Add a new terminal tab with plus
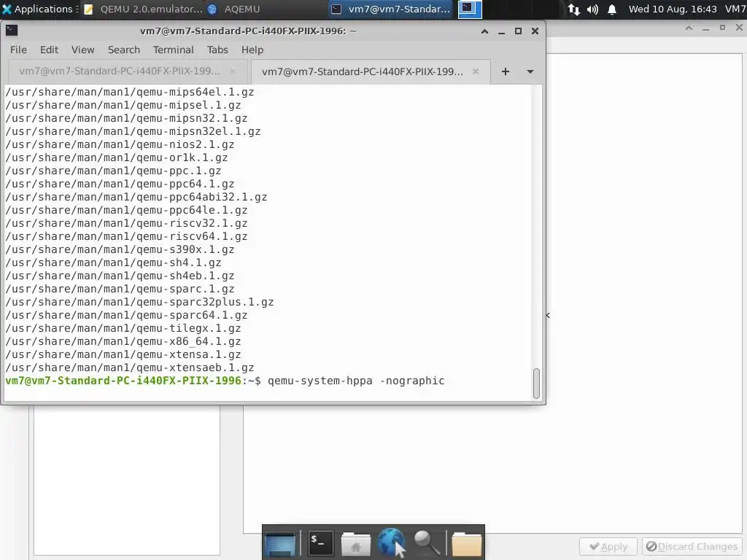This screenshot has width=747, height=560. click(506, 71)
